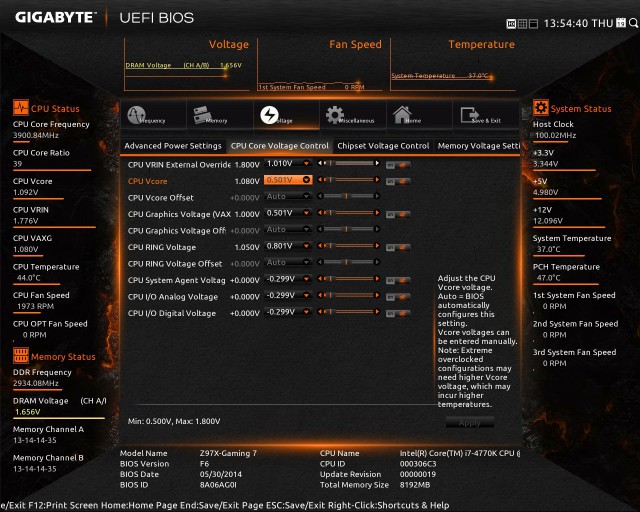Image resolution: width=640 pixels, height=512 pixels.
Task: Open the CPU System Agent Voltage -0.299V dropdown
Action: point(288,279)
